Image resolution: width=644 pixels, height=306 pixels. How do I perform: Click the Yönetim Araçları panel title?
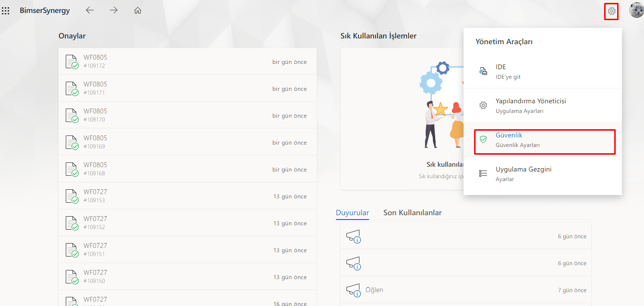tap(504, 42)
